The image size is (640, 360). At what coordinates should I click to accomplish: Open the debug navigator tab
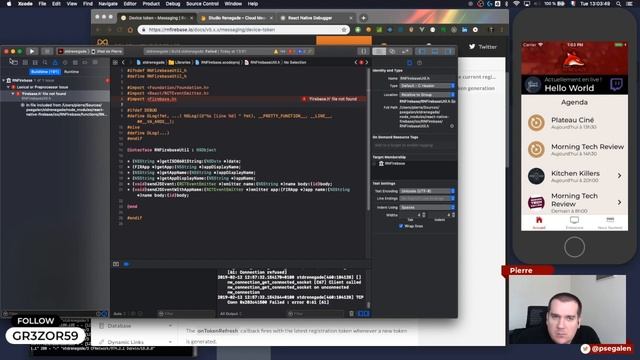pyautogui.click(x=75, y=62)
